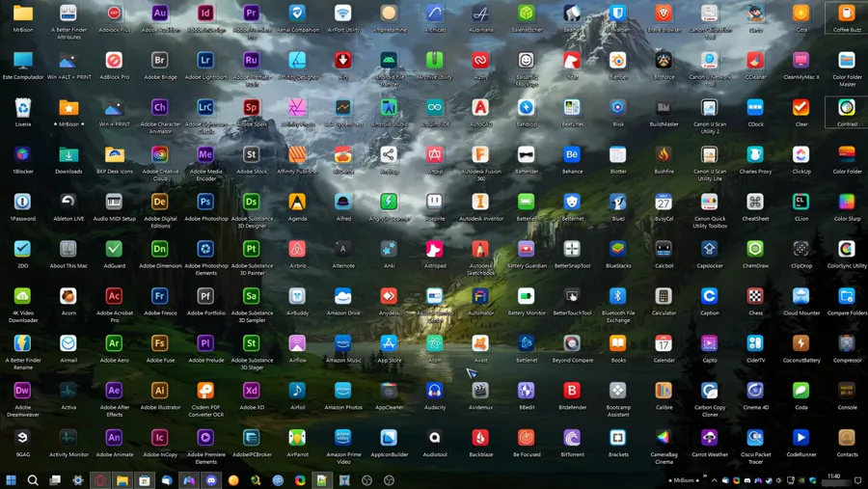
Task: Open the App Store icon
Action: (389, 343)
